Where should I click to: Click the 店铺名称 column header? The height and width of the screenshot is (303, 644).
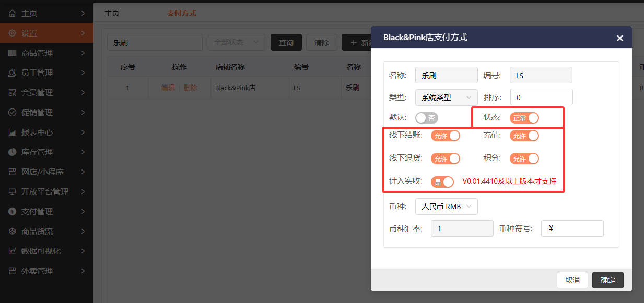pos(230,67)
